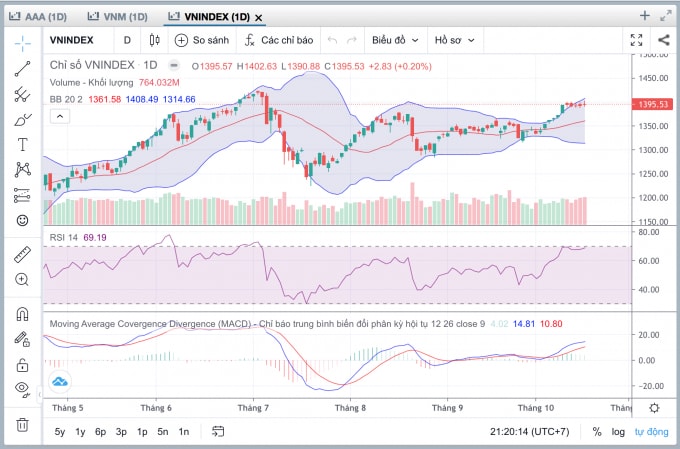This screenshot has width=680, height=449.
Task: Expand the Biểu đồ dropdown
Action: (x=396, y=40)
